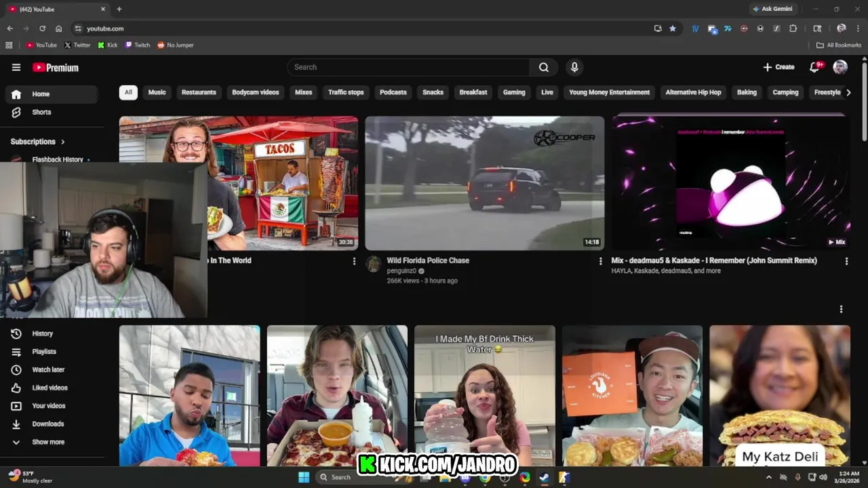
Task: Reload the page
Action: tap(42, 28)
